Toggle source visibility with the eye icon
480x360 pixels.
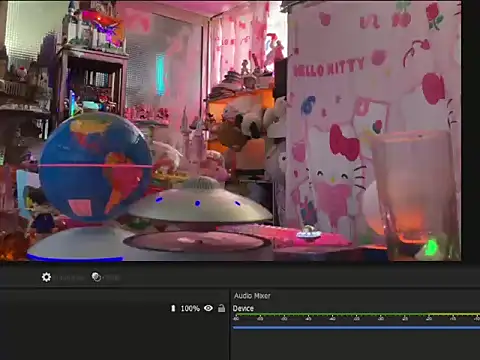(x=208, y=308)
